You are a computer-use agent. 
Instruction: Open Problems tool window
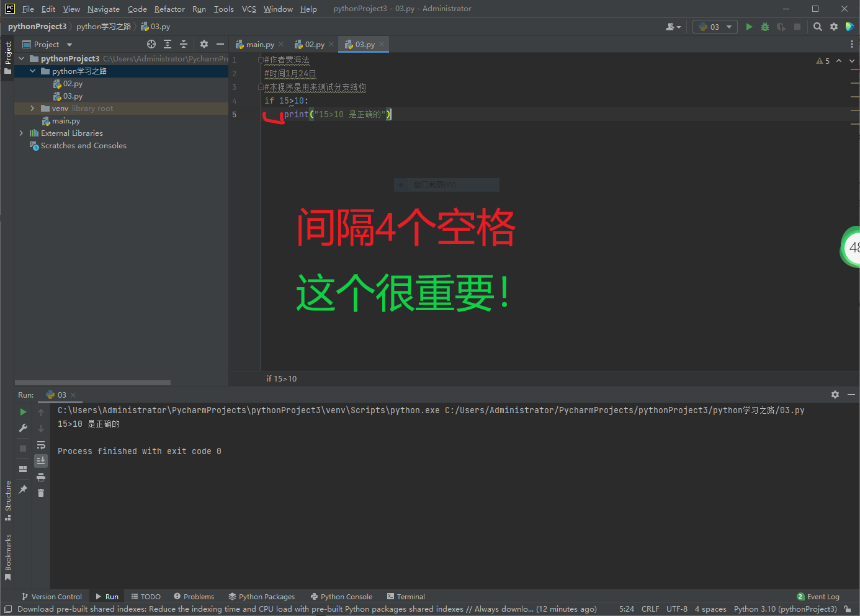(194, 597)
